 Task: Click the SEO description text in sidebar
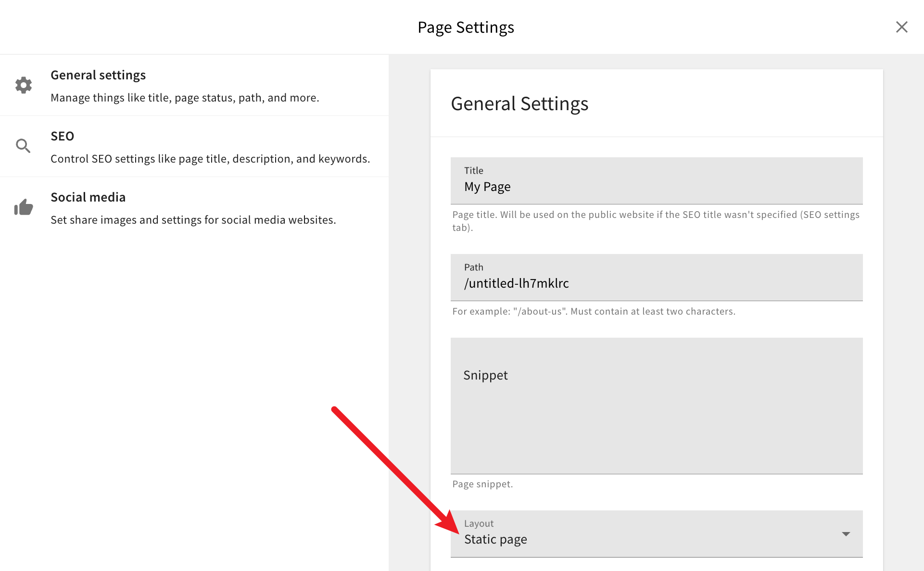point(210,158)
